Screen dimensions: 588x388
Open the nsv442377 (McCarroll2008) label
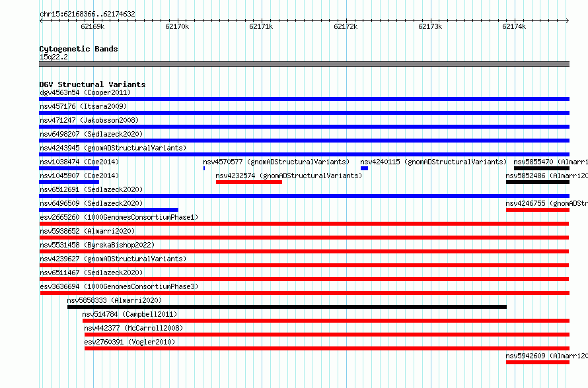(x=133, y=328)
